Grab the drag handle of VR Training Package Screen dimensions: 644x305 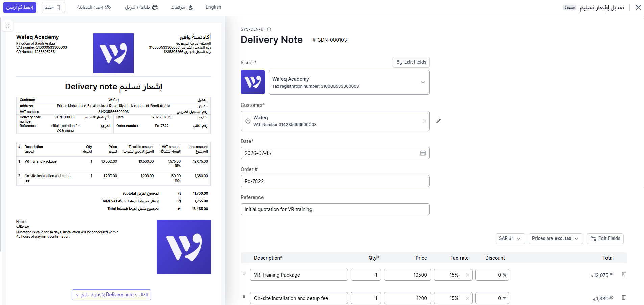244,273
